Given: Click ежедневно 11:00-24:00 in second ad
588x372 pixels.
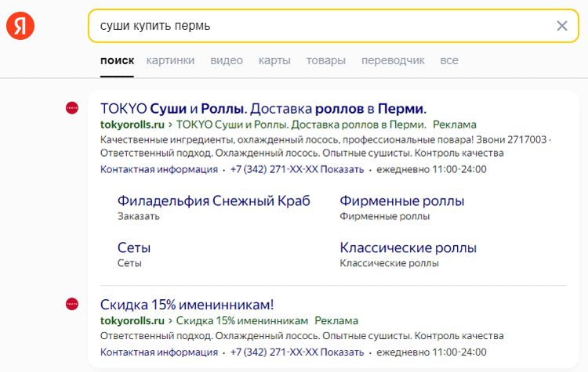Looking at the screenshot, I should pyautogui.click(x=431, y=352).
